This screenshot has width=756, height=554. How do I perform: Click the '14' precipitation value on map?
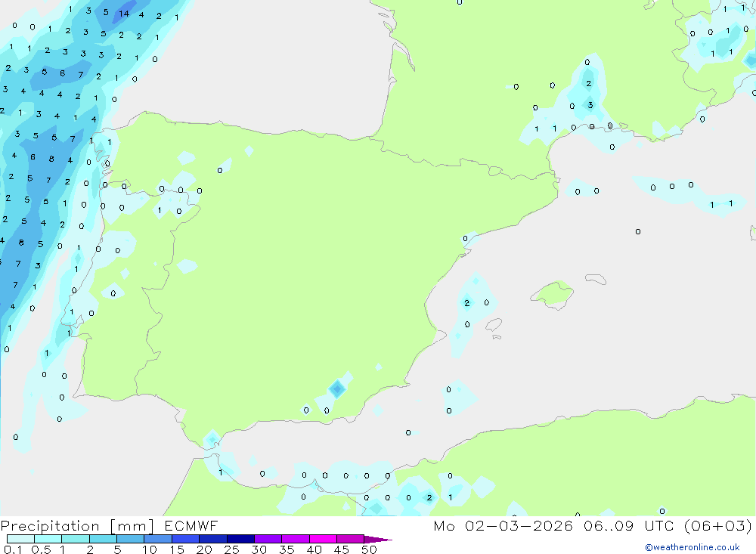[124, 14]
